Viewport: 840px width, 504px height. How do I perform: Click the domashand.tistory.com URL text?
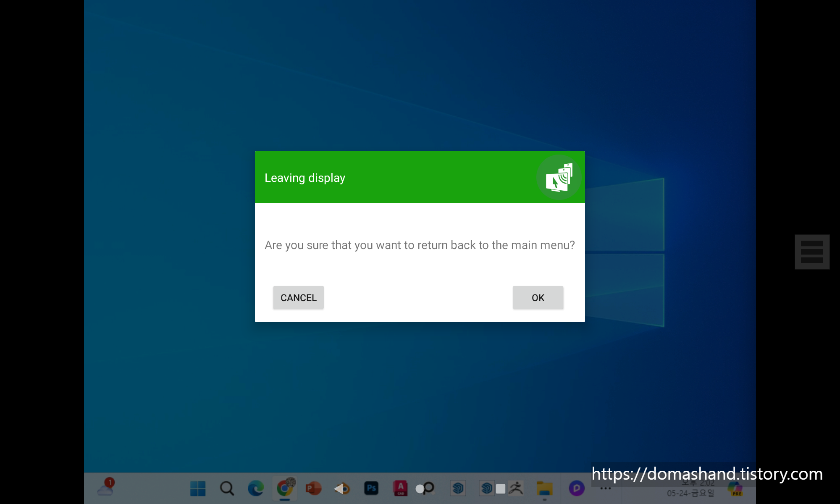[x=707, y=474]
